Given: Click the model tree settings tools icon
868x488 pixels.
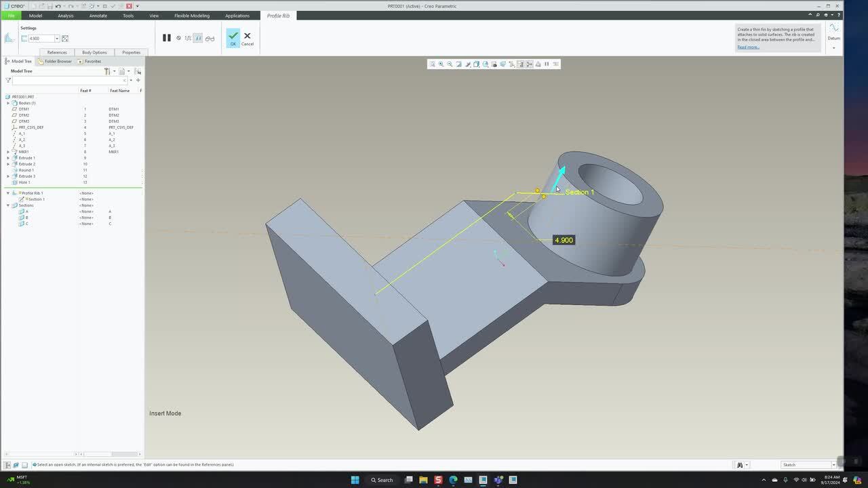Looking at the screenshot, I should coord(107,71).
